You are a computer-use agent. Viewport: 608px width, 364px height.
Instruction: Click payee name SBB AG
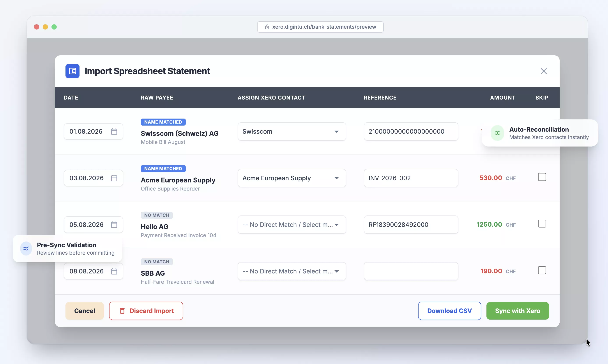point(153,273)
